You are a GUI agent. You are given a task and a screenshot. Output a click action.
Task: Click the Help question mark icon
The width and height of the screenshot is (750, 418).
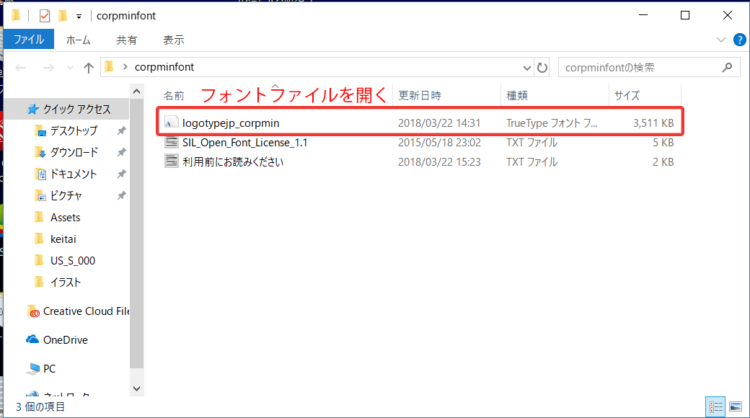pyautogui.click(x=738, y=40)
